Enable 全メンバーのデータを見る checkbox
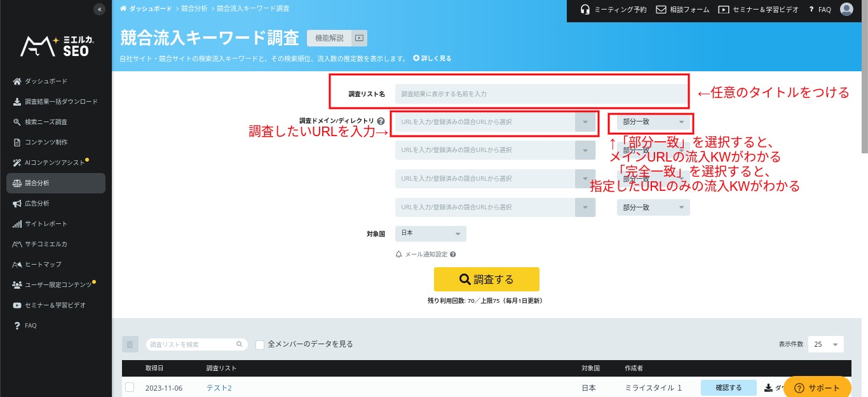Viewport: 868px width, 397px height. tap(260, 344)
